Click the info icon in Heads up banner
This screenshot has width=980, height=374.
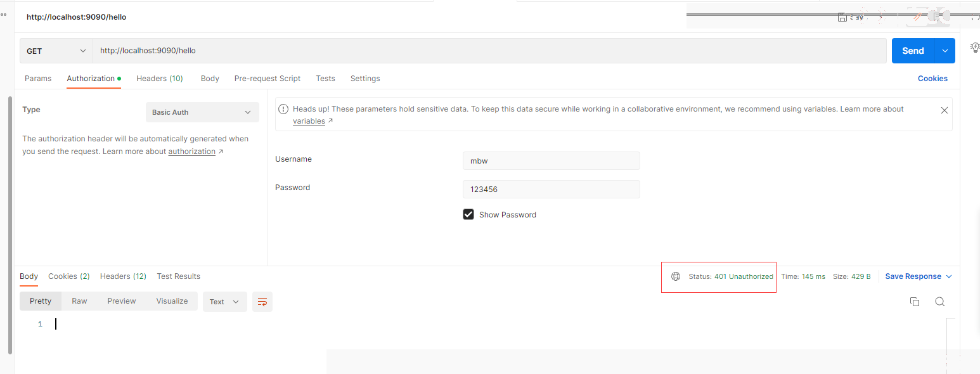click(283, 109)
